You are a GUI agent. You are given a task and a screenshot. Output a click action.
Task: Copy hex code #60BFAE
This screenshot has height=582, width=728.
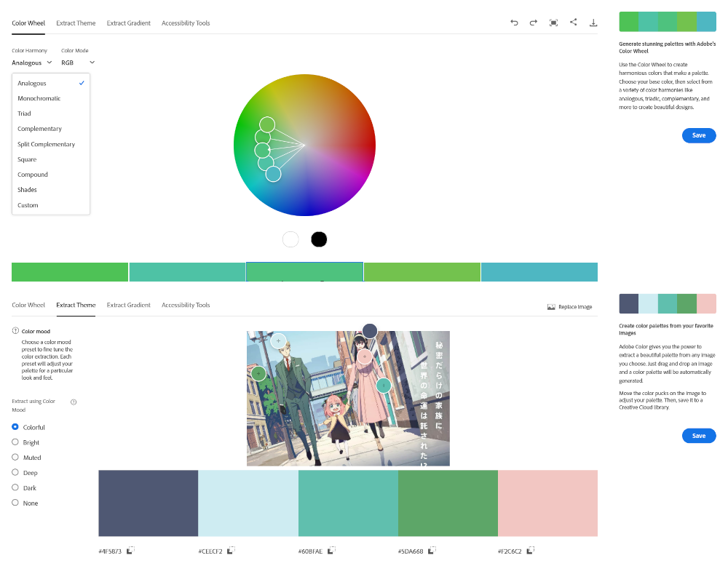[x=331, y=550]
